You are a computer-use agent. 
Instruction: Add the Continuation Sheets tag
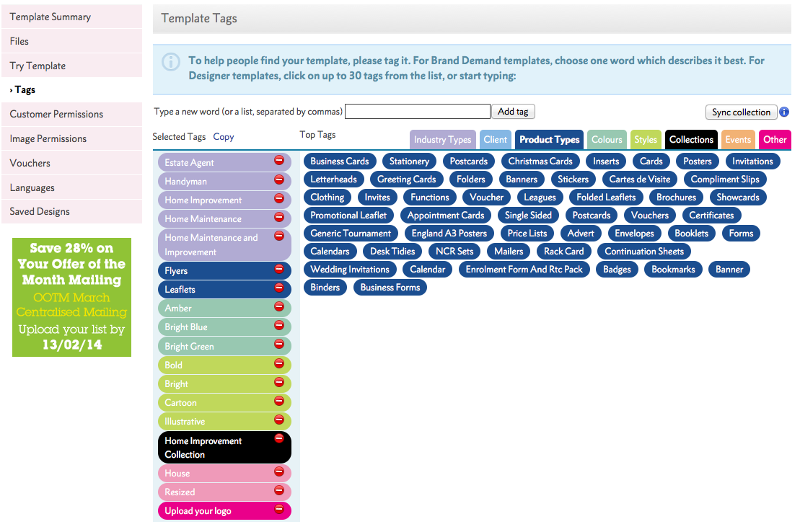coord(644,252)
